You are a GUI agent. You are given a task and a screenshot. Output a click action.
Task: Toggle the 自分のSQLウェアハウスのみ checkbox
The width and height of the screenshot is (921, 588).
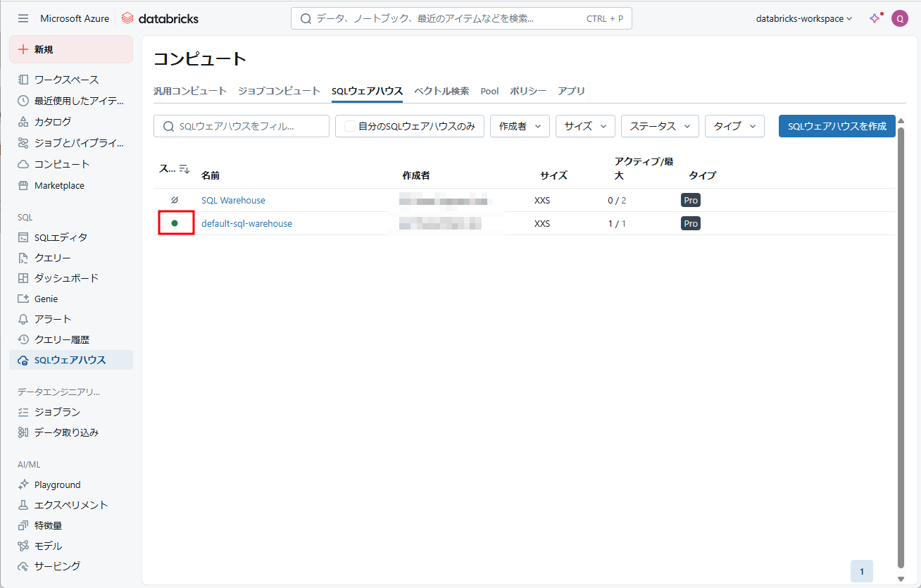[x=349, y=126]
